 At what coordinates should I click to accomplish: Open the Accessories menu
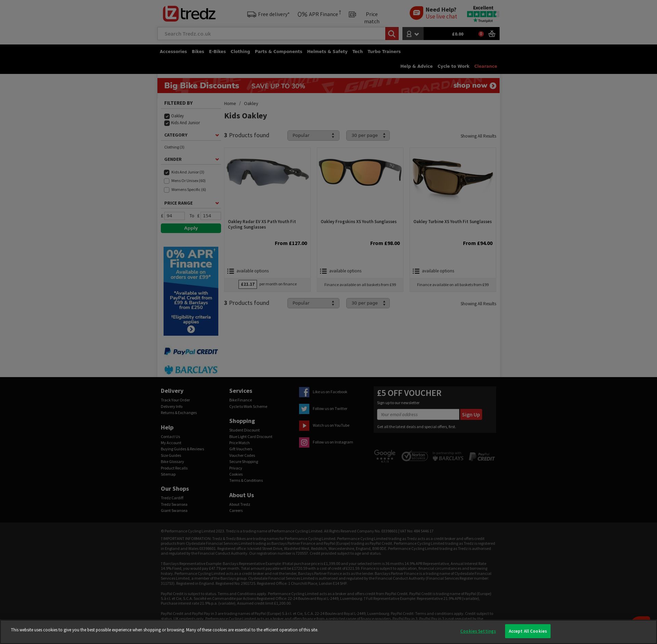[173, 52]
